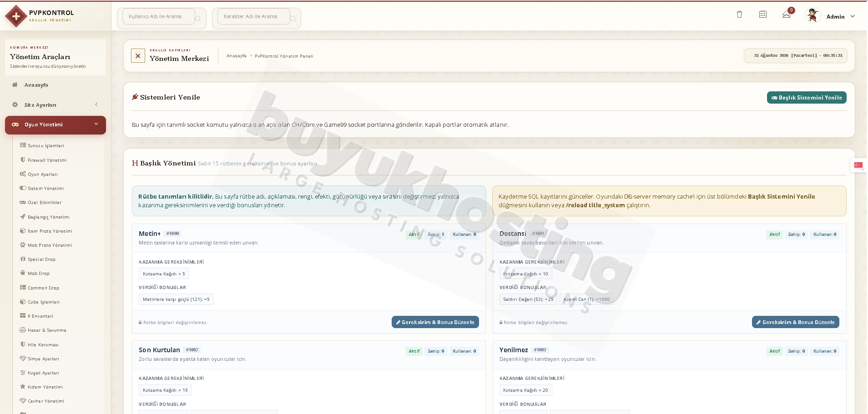Click Kullanan: 0 badge on Son Kurtulan
Screen dimensions: 868x414
pyautogui.click(x=464, y=351)
